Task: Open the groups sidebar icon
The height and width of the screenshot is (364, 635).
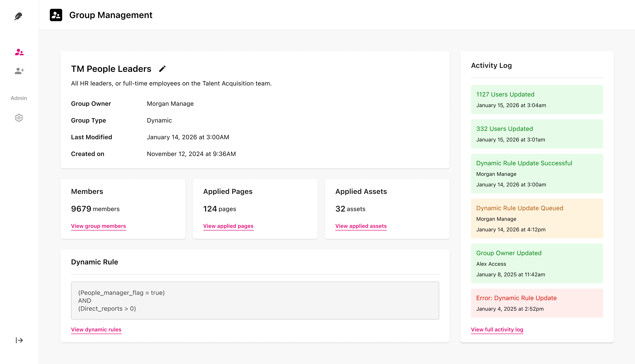Action: click(19, 52)
